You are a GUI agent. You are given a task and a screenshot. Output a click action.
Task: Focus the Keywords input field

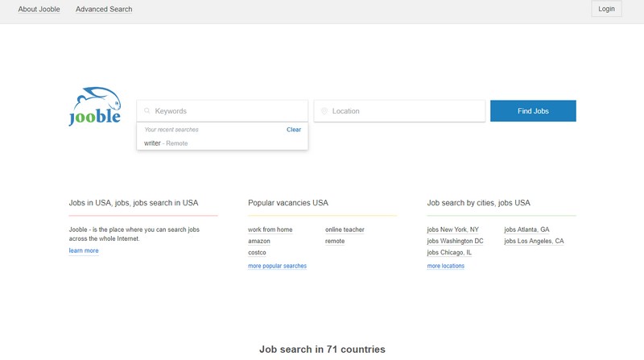222,111
